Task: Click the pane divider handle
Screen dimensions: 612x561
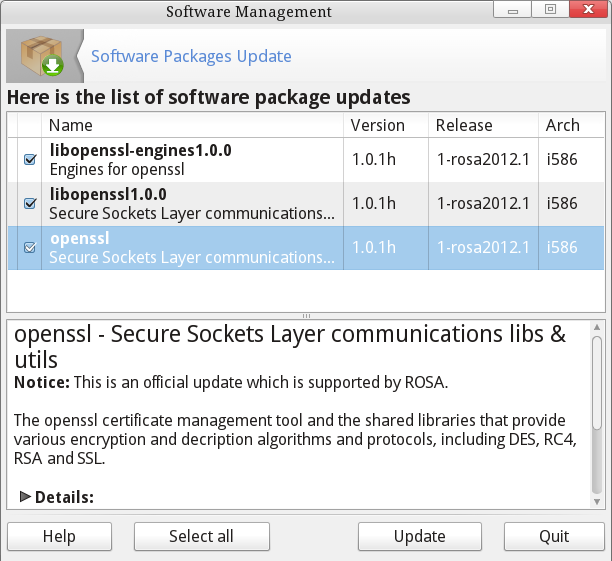Action: (306, 316)
